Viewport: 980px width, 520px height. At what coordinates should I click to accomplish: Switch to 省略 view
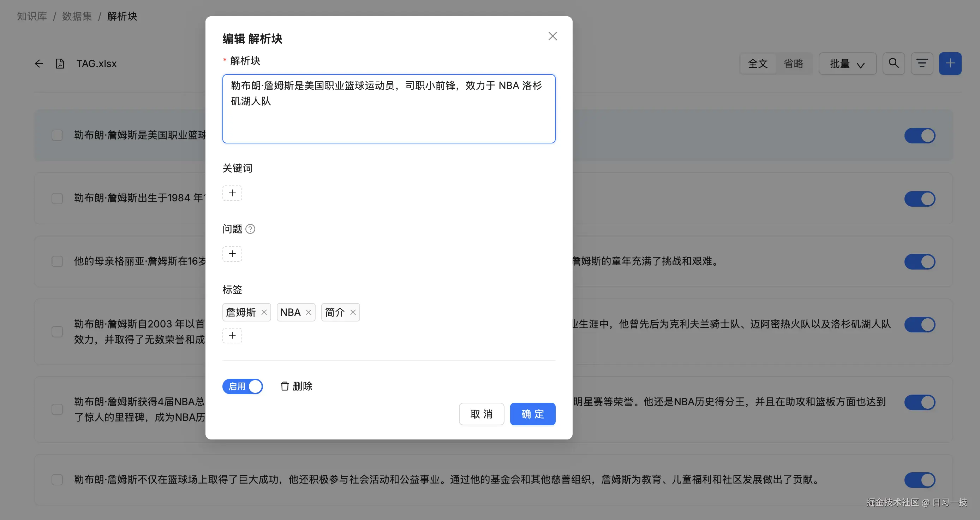[x=794, y=64]
